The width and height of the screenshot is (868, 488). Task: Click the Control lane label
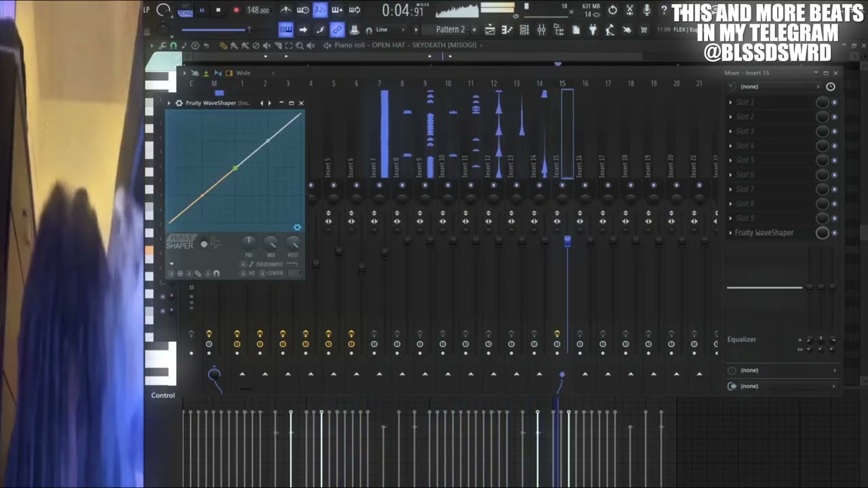point(163,395)
